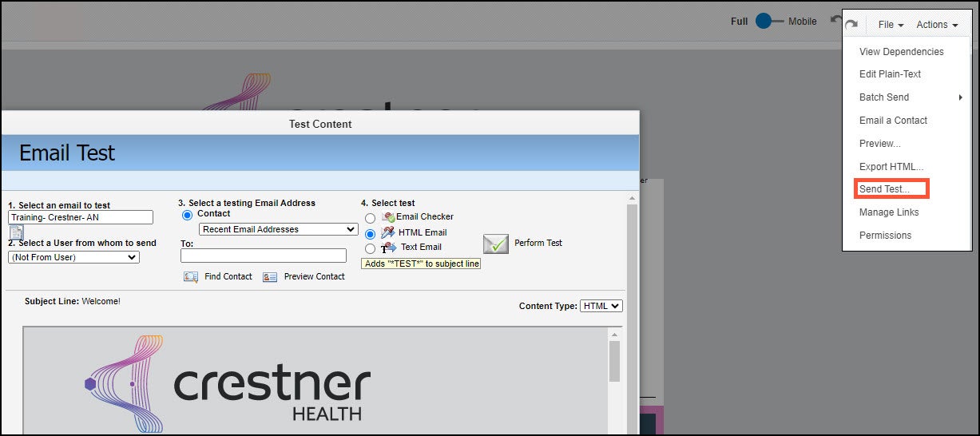Open the Recent Email Addresses dropdown
Screen dimensions: 980x436
[x=278, y=229]
